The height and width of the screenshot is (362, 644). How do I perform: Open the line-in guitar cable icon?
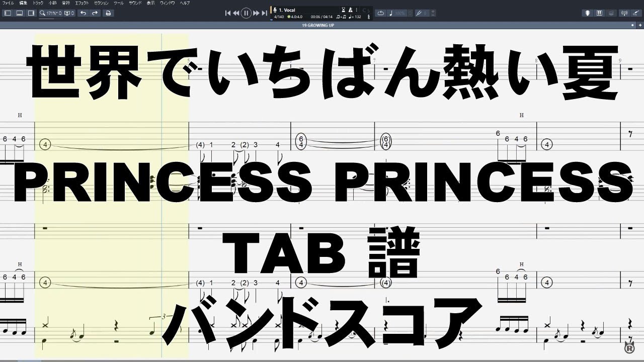(635, 13)
